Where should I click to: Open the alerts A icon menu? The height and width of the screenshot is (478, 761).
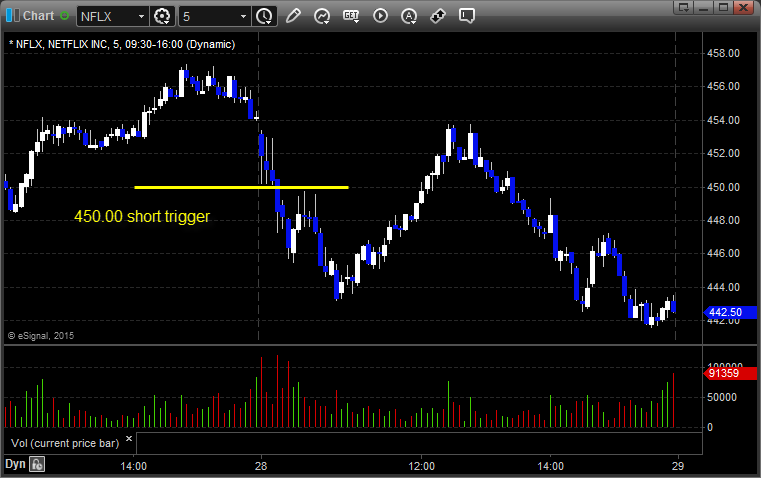(409, 16)
